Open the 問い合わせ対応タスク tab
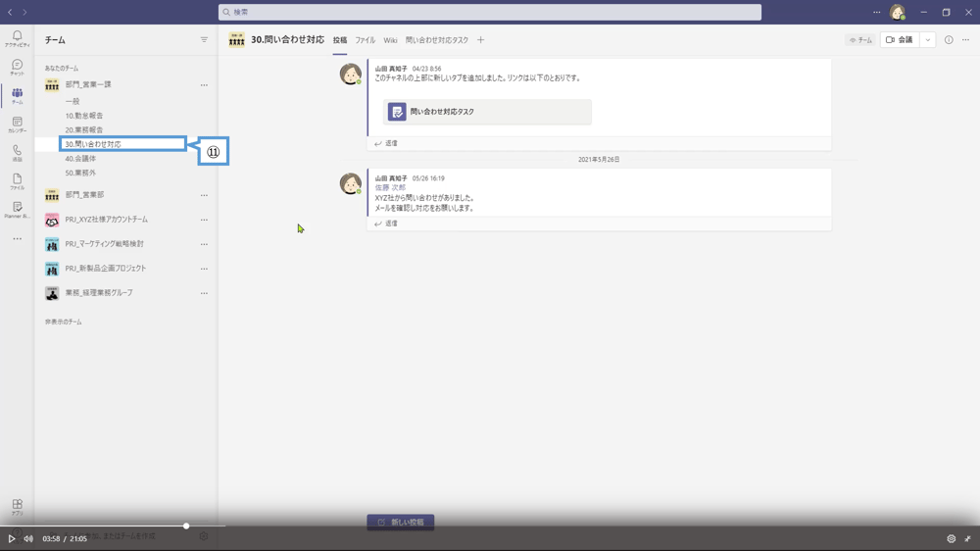 click(x=437, y=40)
